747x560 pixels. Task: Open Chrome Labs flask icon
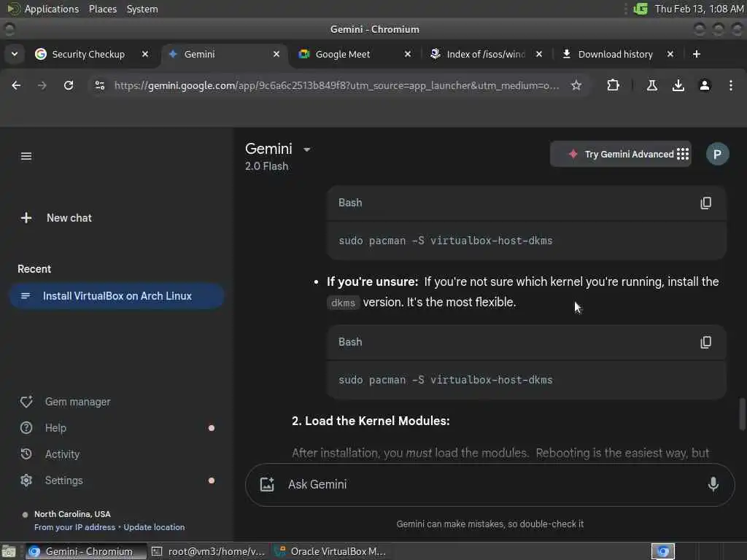651,85
